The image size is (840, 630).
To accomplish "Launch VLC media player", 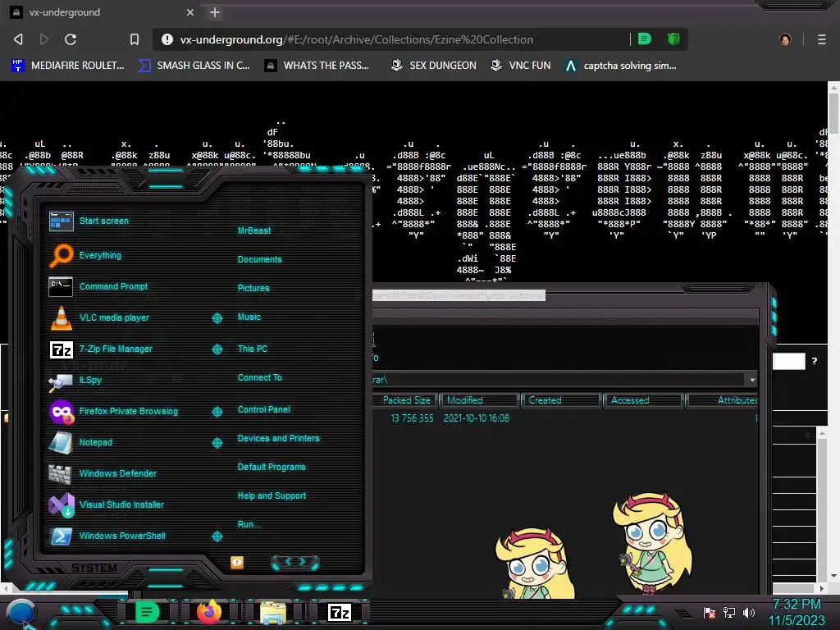I will pos(100,317).
